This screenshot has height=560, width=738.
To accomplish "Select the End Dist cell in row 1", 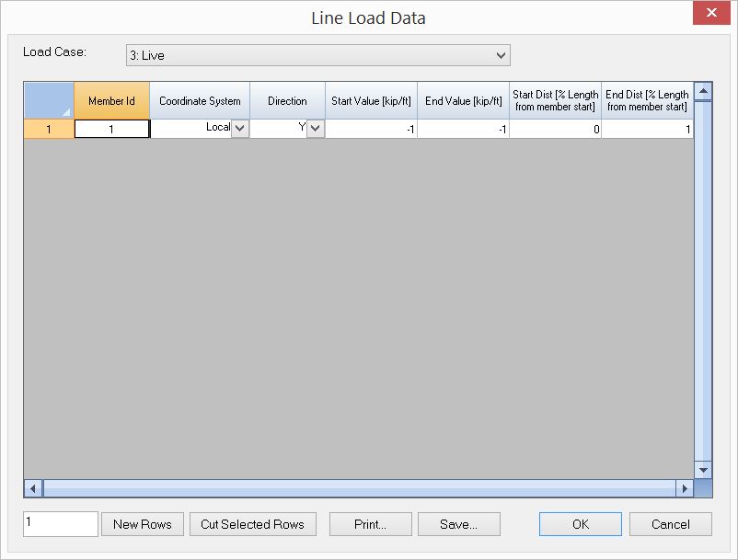I will coord(647,130).
